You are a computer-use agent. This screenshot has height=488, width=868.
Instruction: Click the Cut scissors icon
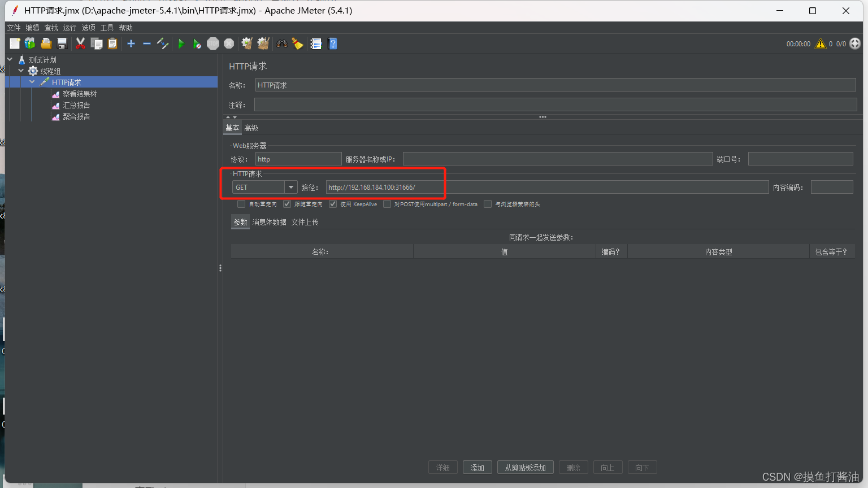[80, 43]
